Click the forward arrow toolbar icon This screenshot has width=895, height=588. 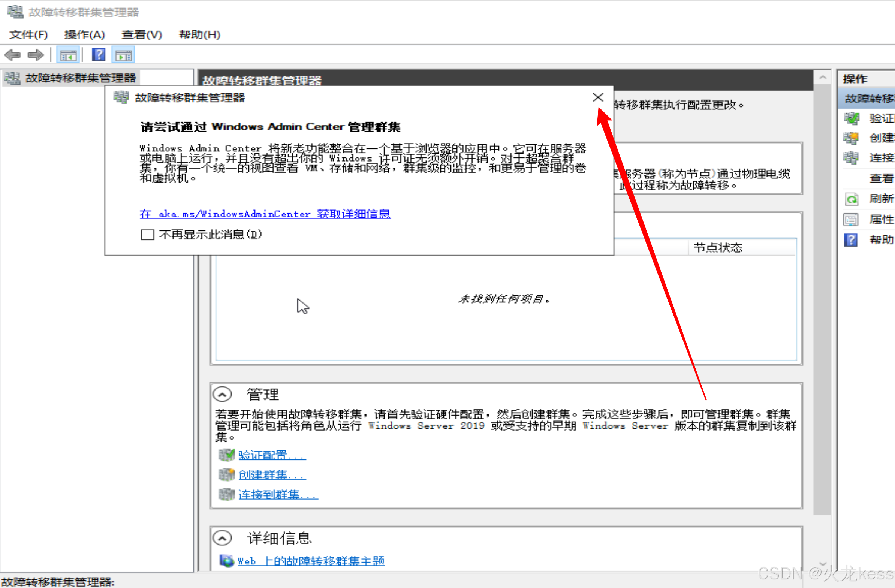pyautogui.click(x=36, y=55)
